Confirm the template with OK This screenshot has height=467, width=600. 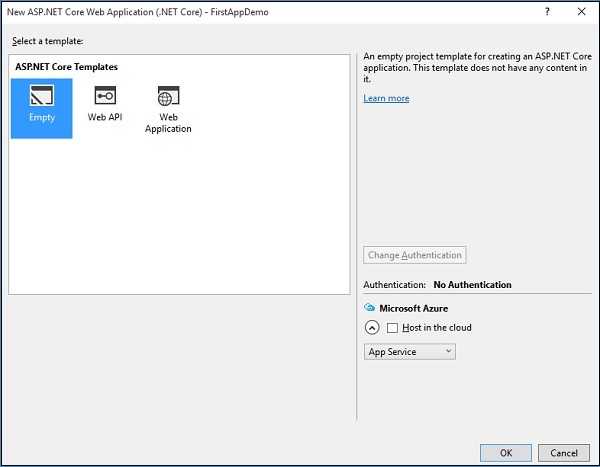pyautogui.click(x=506, y=452)
